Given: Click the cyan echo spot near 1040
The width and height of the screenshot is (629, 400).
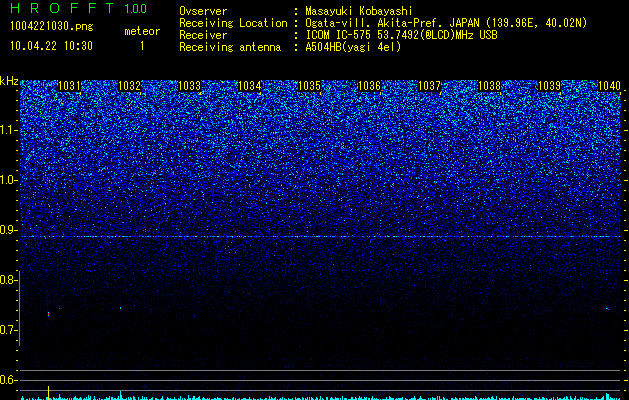Looking at the screenshot, I should point(607,309).
